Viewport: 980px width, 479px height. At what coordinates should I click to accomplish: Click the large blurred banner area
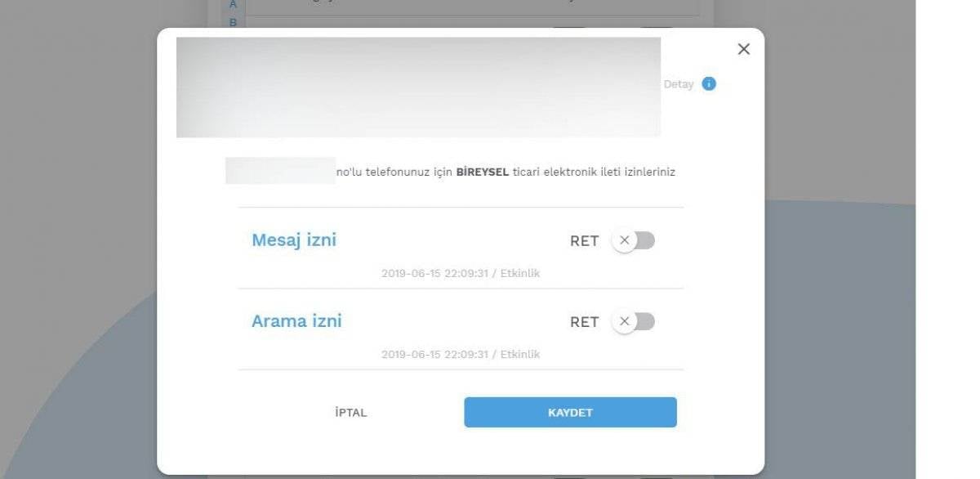click(418, 87)
